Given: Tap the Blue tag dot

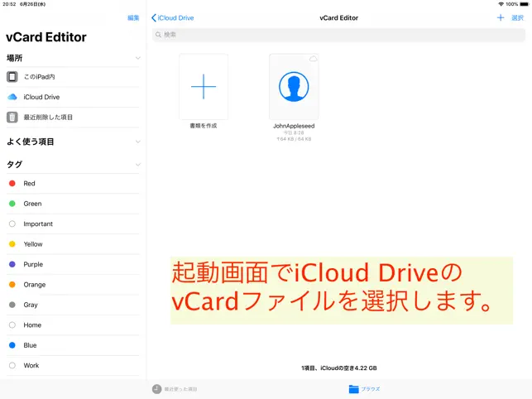Looking at the screenshot, I should [12, 345].
